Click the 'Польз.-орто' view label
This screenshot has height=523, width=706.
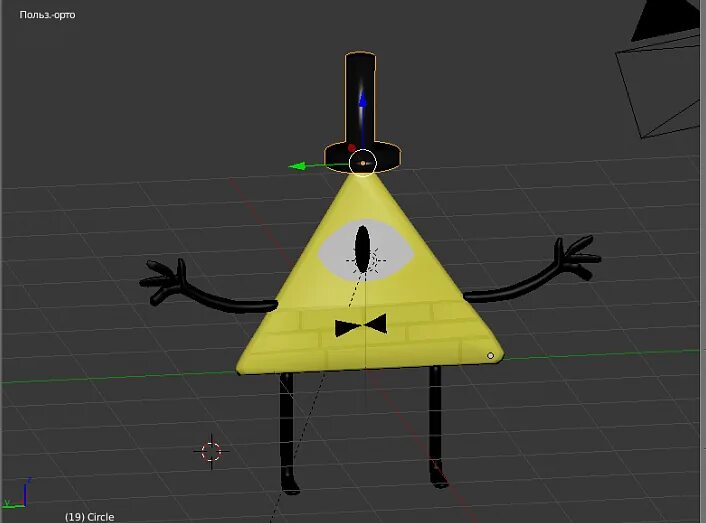tap(47, 15)
